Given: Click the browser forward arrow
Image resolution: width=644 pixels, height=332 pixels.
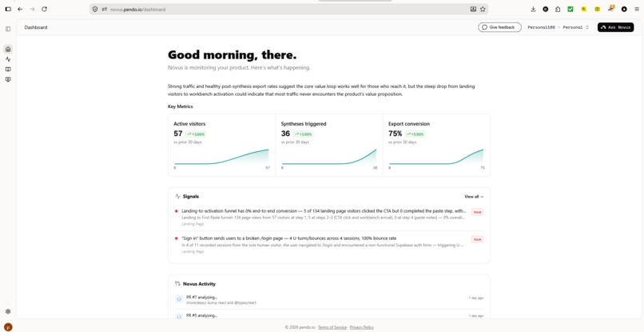Looking at the screenshot, I should pyautogui.click(x=32, y=9).
